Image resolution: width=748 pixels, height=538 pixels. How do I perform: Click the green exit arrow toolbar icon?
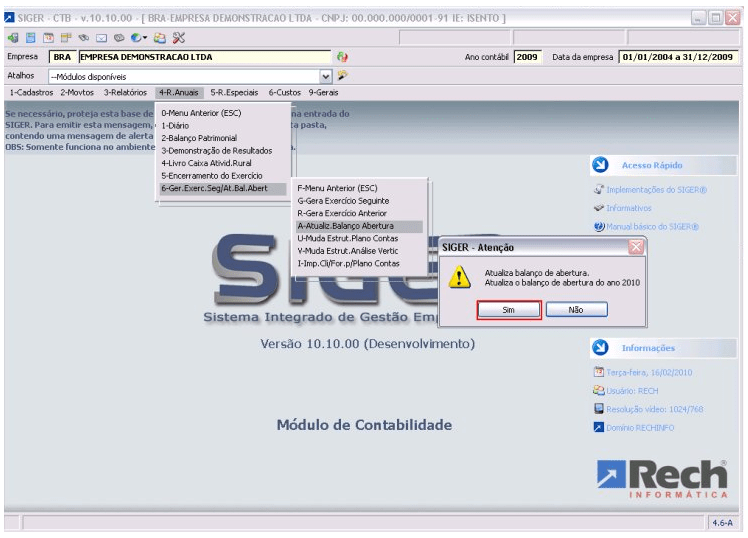(x=13, y=38)
